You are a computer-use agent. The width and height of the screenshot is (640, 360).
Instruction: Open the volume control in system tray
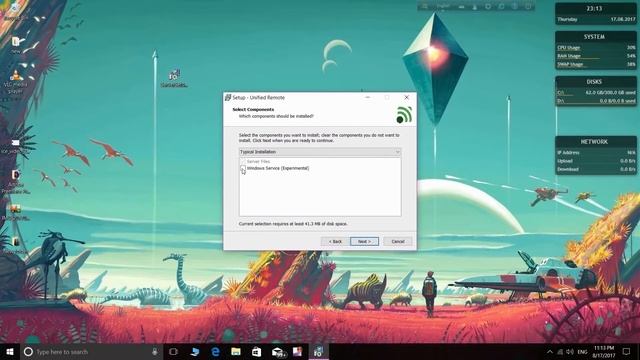570,352
